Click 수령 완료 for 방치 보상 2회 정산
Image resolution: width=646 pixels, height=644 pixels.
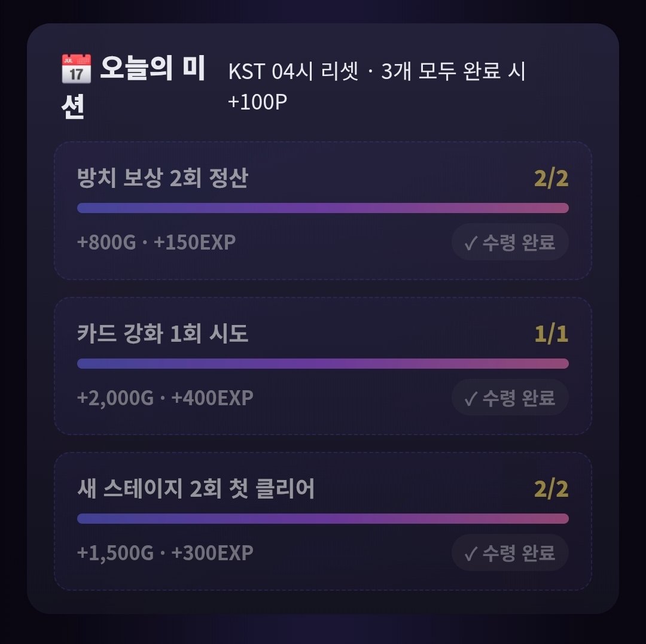click(510, 242)
